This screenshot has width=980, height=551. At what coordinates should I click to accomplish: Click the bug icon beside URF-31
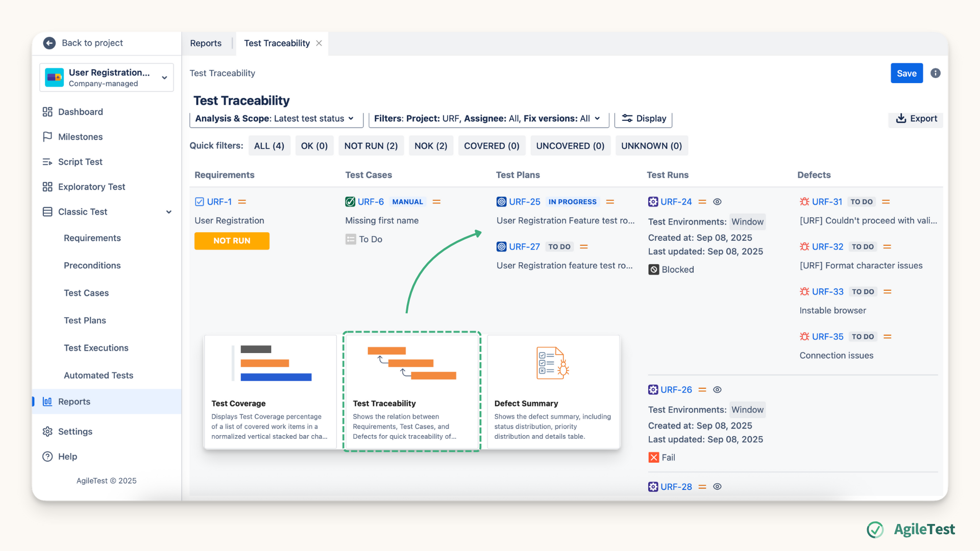804,202
